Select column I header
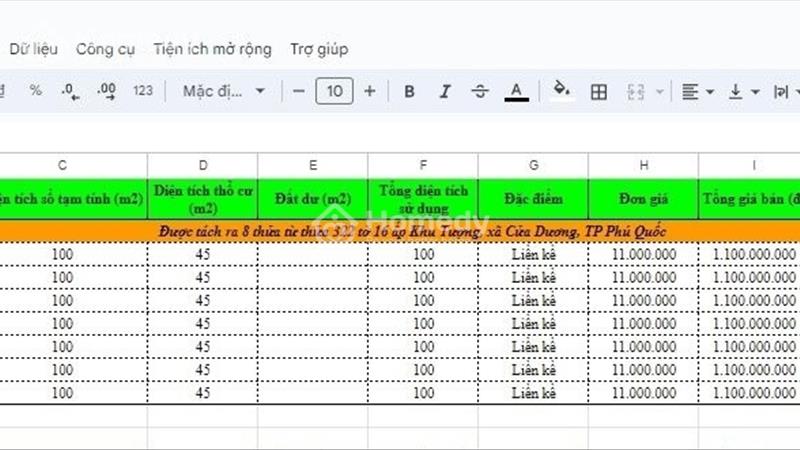This screenshot has height=450, width=800. point(749,165)
